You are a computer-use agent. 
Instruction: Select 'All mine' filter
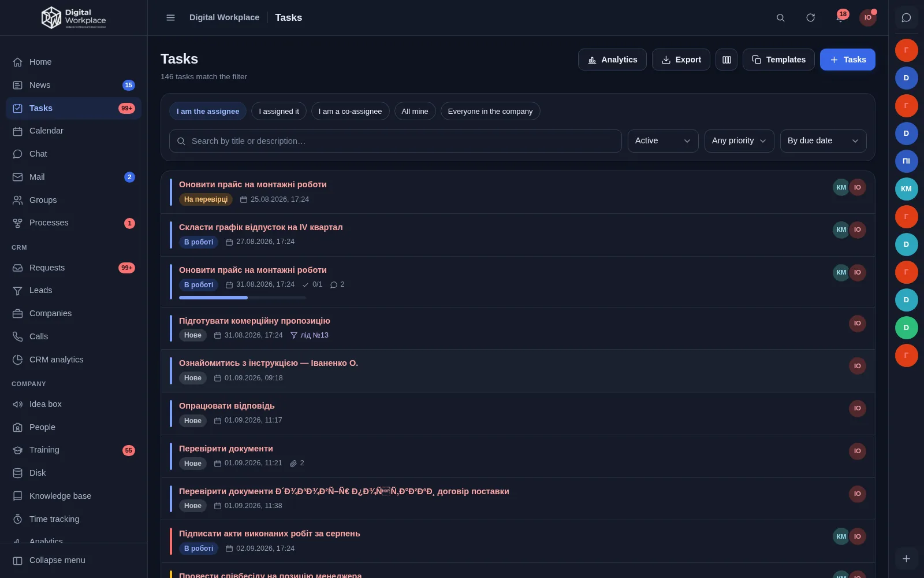tap(415, 111)
